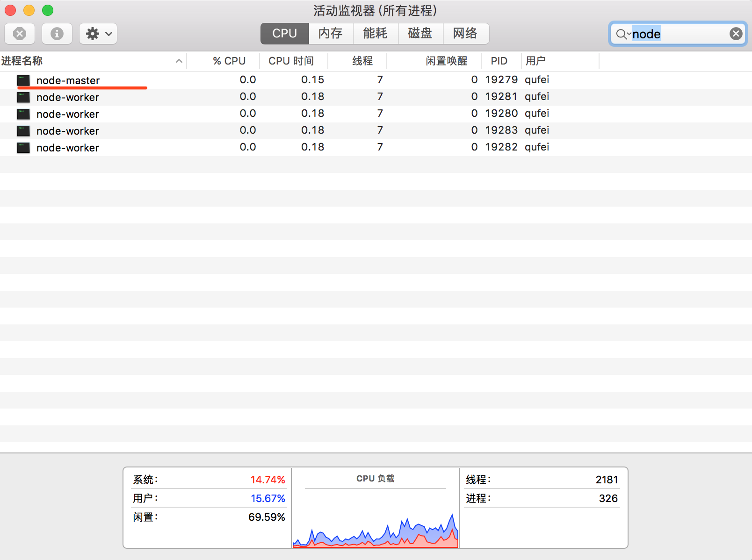Switch to the CPU tab
752x560 pixels.
[284, 34]
